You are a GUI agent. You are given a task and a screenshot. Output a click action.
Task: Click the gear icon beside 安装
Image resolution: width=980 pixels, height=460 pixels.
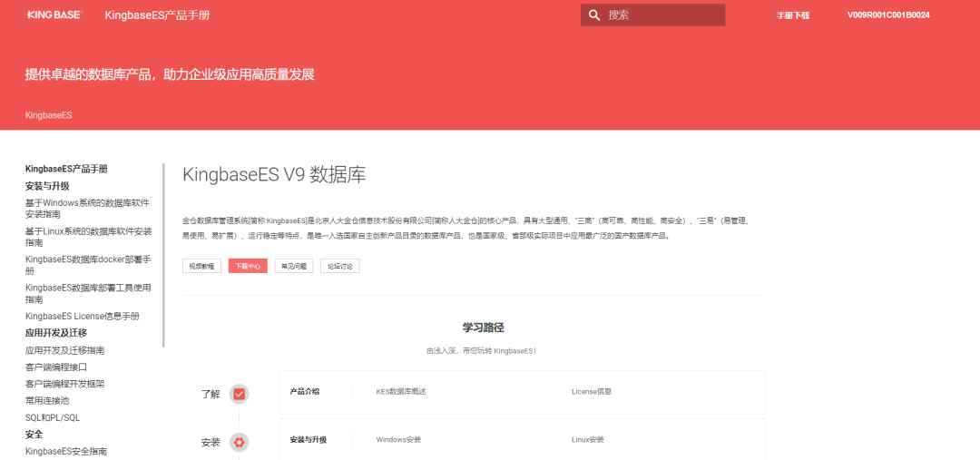239,443
